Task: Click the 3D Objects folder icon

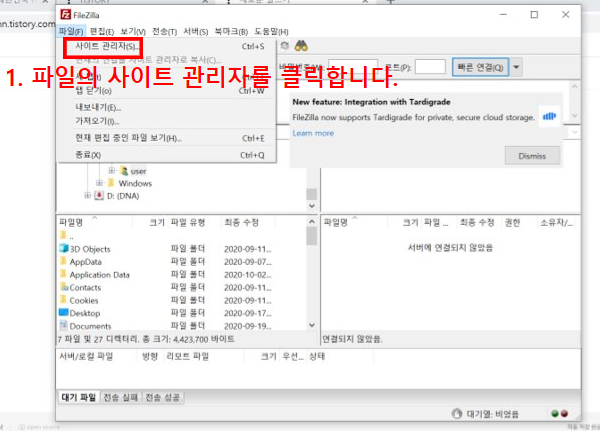Action: [64, 248]
